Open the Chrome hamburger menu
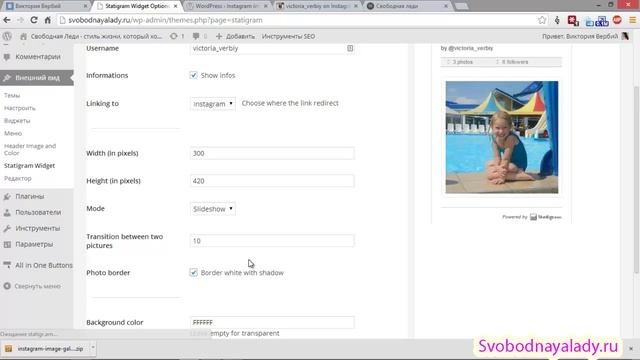This screenshot has width=640, height=360. click(632, 20)
